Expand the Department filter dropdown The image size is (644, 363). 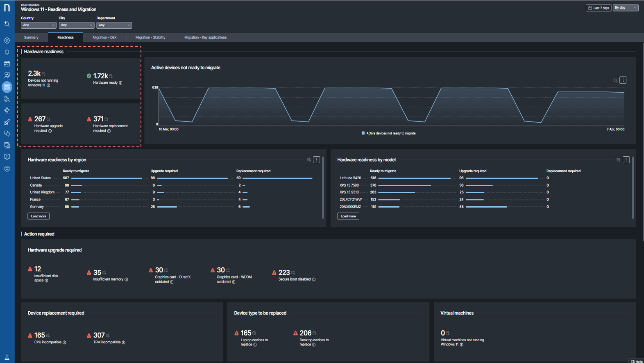click(114, 25)
